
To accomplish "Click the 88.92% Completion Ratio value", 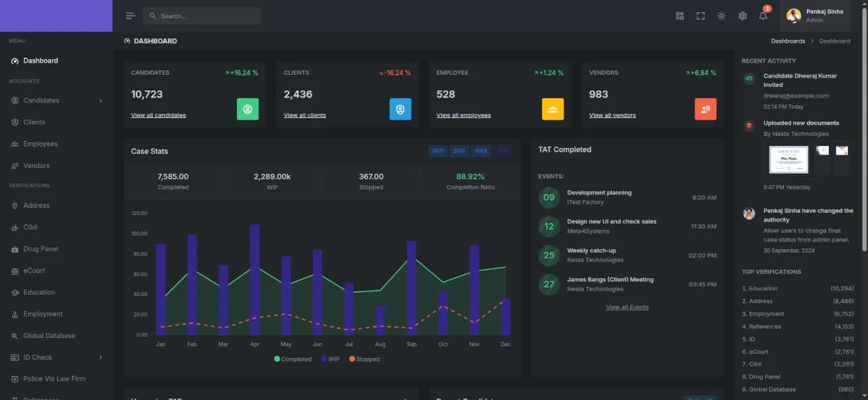I will tap(470, 177).
